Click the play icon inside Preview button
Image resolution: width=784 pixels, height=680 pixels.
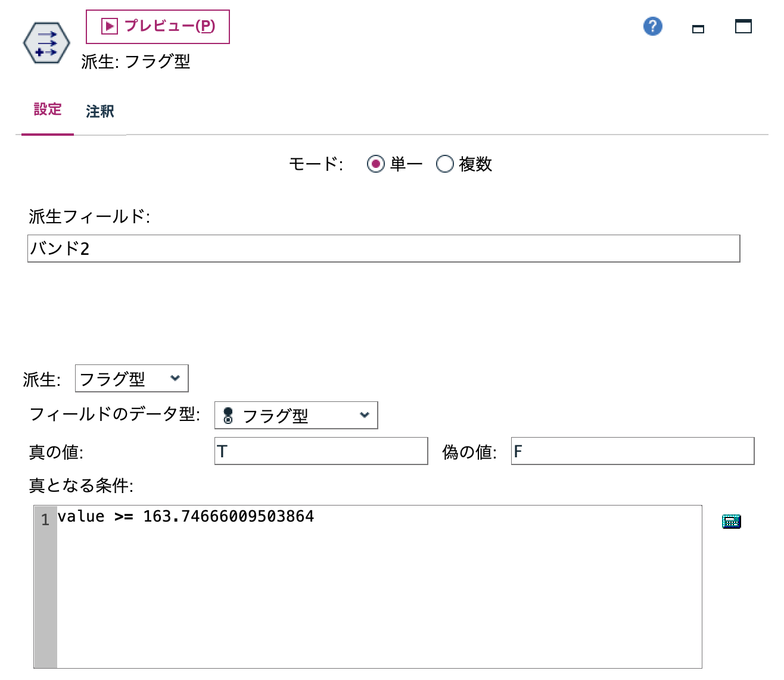click(x=109, y=26)
